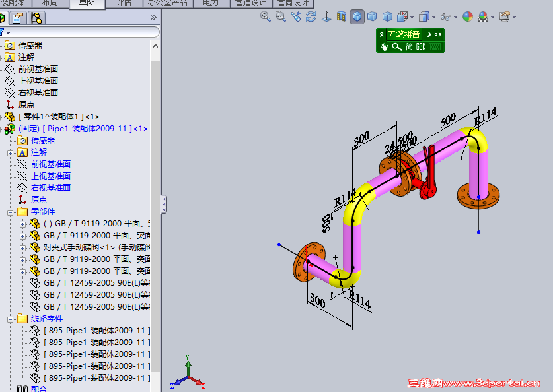Open the IME soft keyboard toggle
553x392 pixels.
pyautogui.click(x=434, y=46)
